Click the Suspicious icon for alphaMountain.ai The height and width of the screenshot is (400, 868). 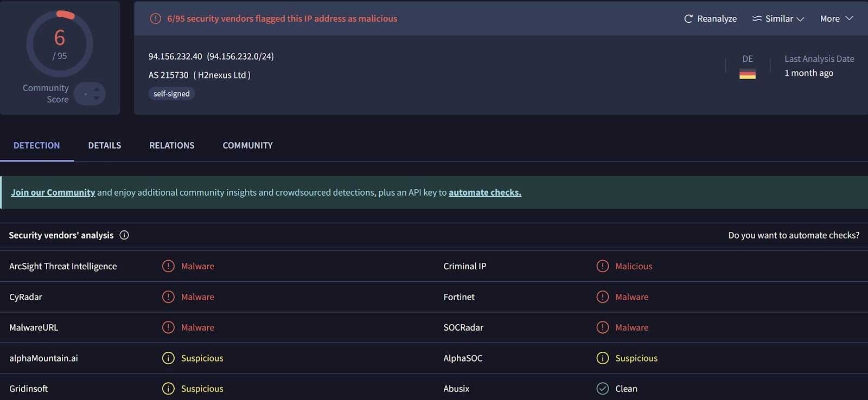(x=167, y=358)
